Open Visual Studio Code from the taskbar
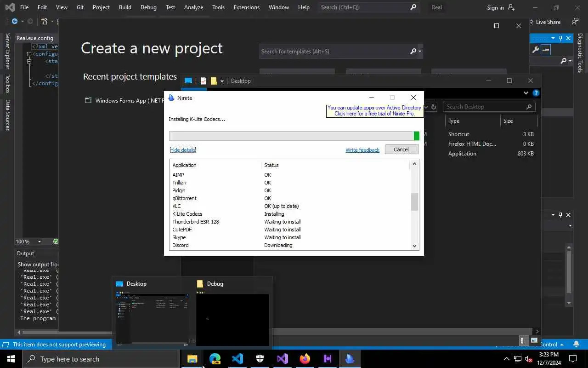This screenshot has width=588, height=368. pos(237,359)
